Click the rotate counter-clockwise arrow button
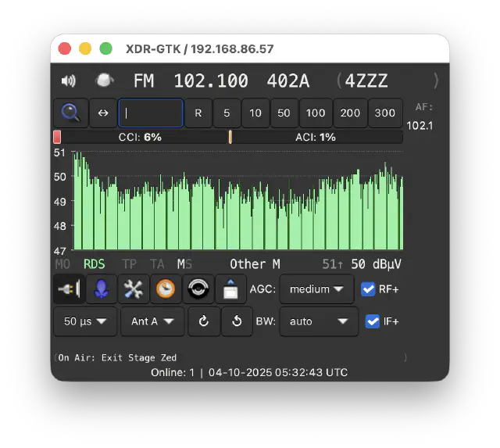This screenshot has height=448, width=500. 236,321
